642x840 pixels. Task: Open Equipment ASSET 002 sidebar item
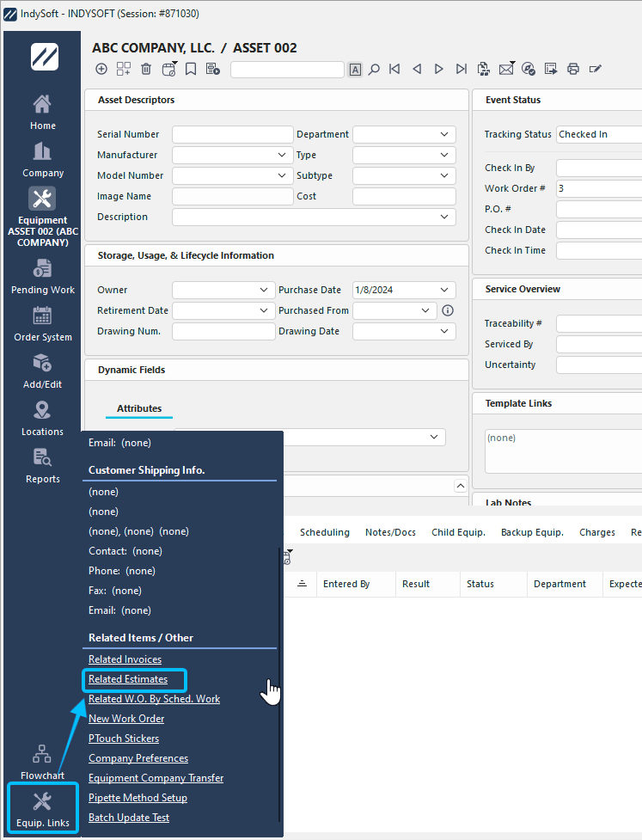tap(42, 217)
